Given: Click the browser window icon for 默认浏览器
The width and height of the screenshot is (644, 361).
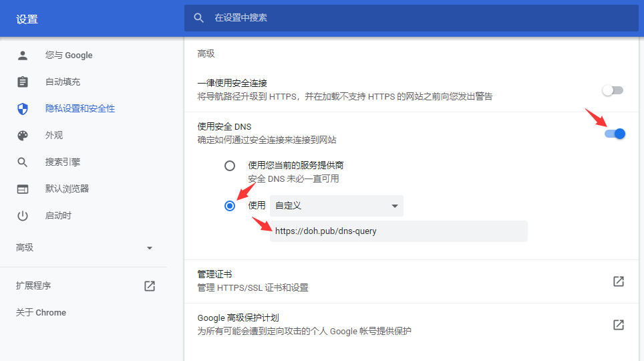Looking at the screenshot, I should 23,189.
